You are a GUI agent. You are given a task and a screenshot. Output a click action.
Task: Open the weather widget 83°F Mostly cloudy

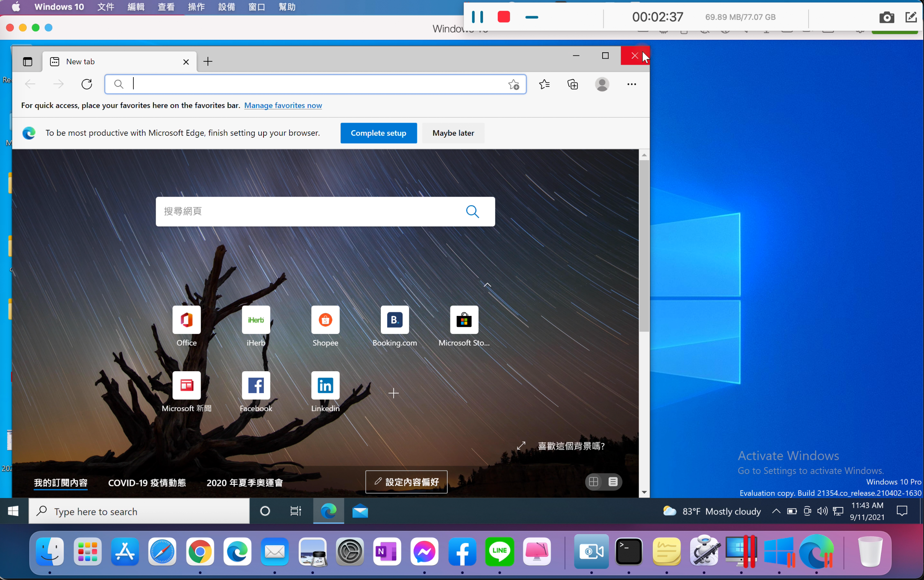(x=712, y=511)
